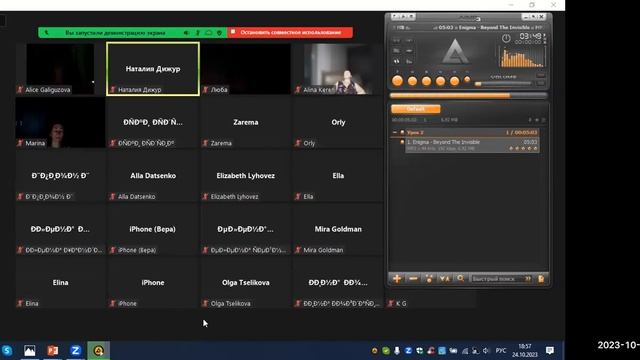Click the bookmark icon right of quick search

click(541, 279)
